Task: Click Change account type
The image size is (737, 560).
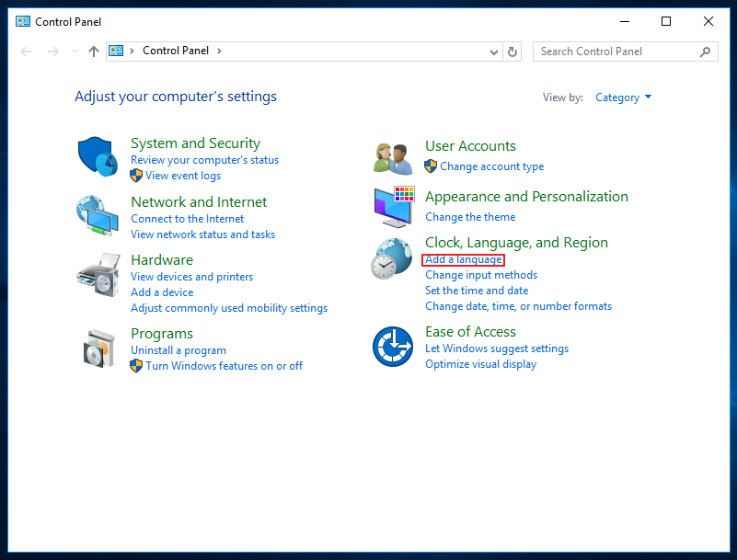Action: 491,166
